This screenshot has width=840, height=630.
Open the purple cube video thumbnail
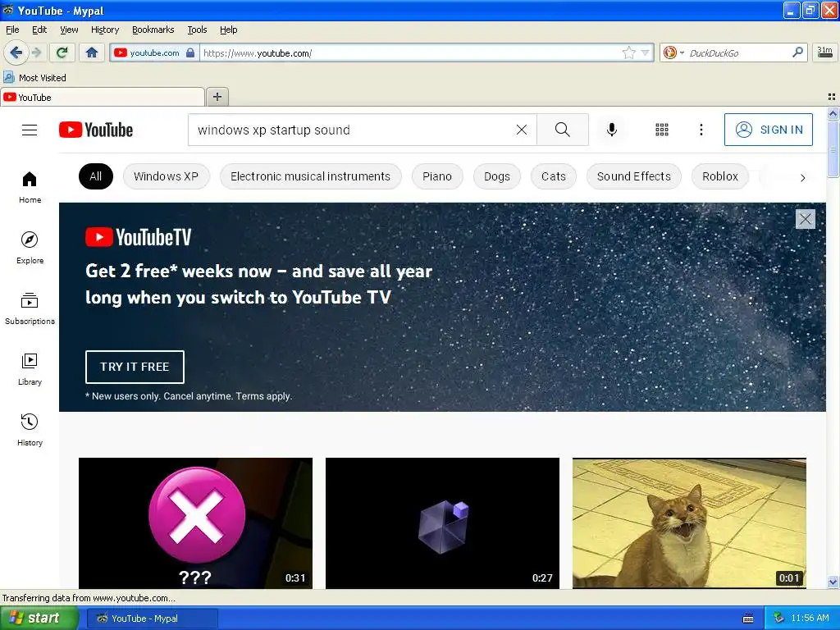[x=442, y=523]
